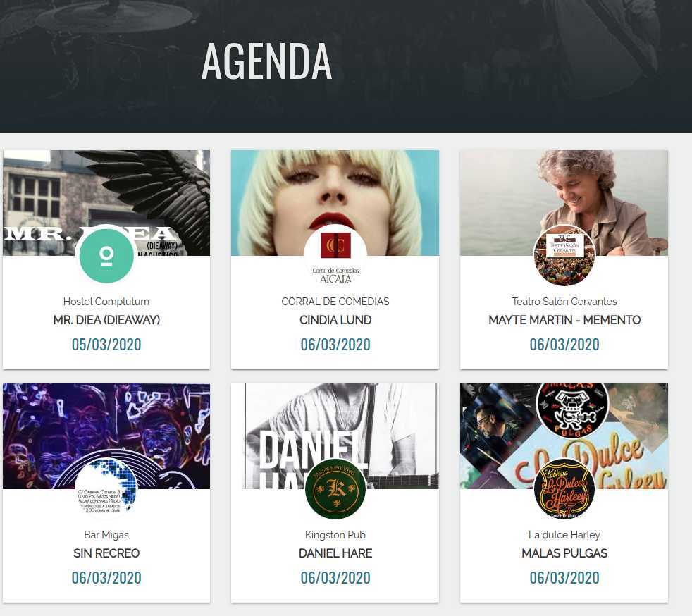Select the Bar Migas circular venue logo
The width and height of the screenshot is (692, 616).
(106, 488)
